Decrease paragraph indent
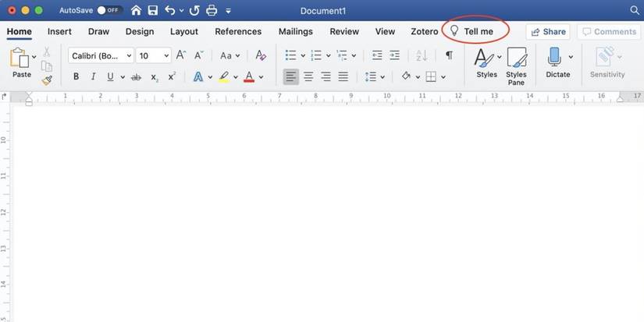Image resolution: width=644 pixels, height=322 pixels. 376,55
